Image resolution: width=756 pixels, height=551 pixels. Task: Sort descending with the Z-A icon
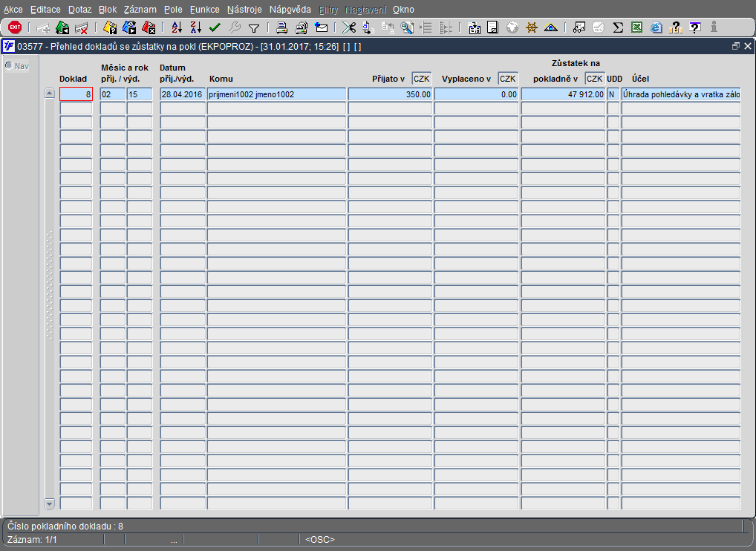click(195, 27)
